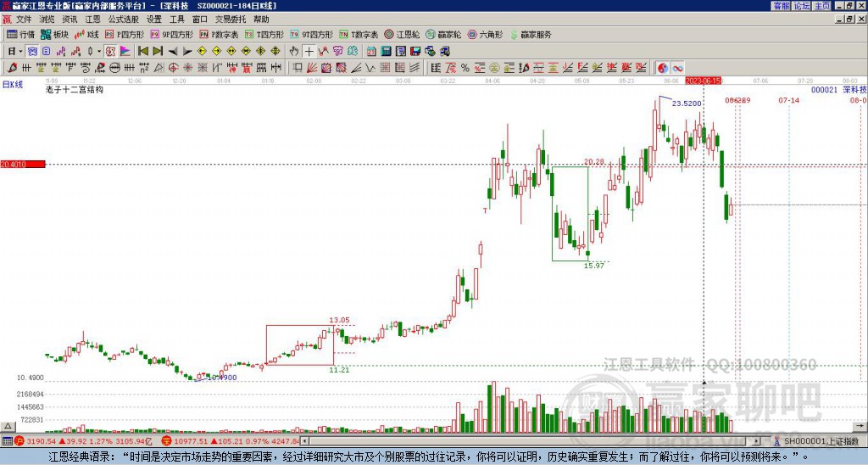This screenshot has width=868, height=465.
Task: Jump to first bar icon
Action: (x=142, y=51)
